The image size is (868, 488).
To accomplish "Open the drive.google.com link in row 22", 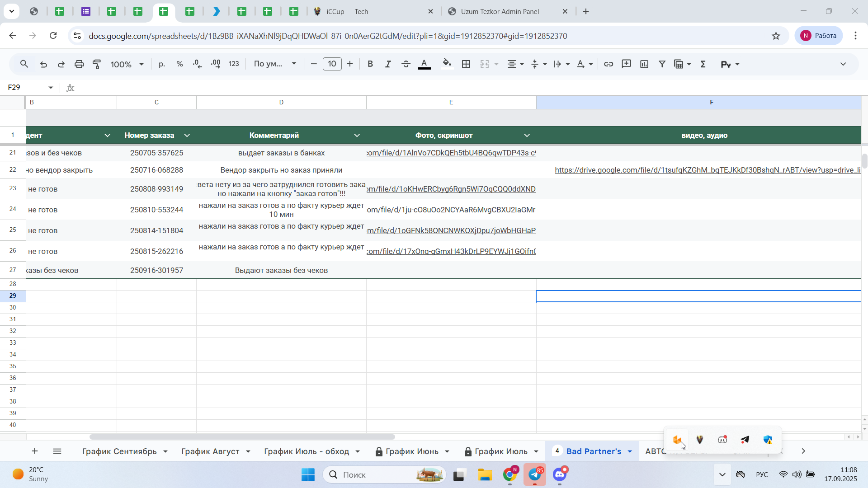I will pos(708,170).
